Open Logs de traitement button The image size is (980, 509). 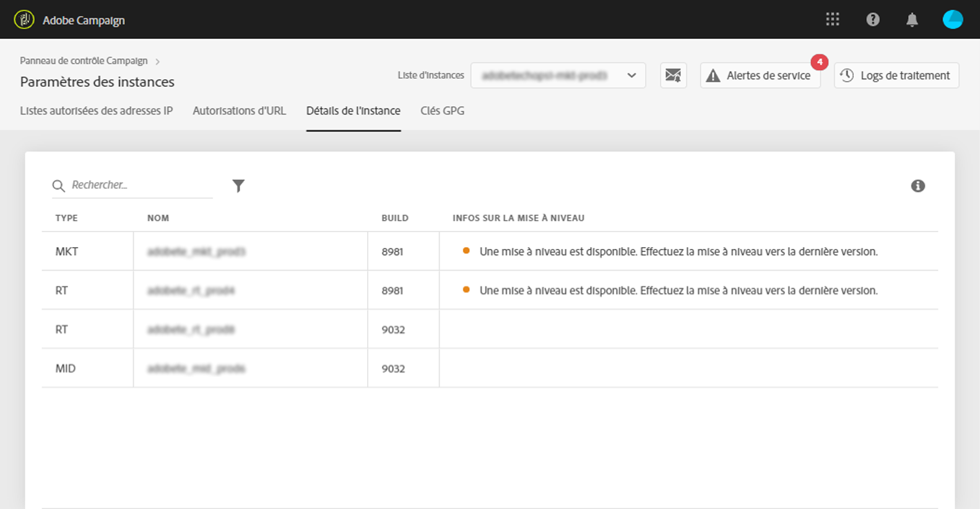click(x=896, y=76)
